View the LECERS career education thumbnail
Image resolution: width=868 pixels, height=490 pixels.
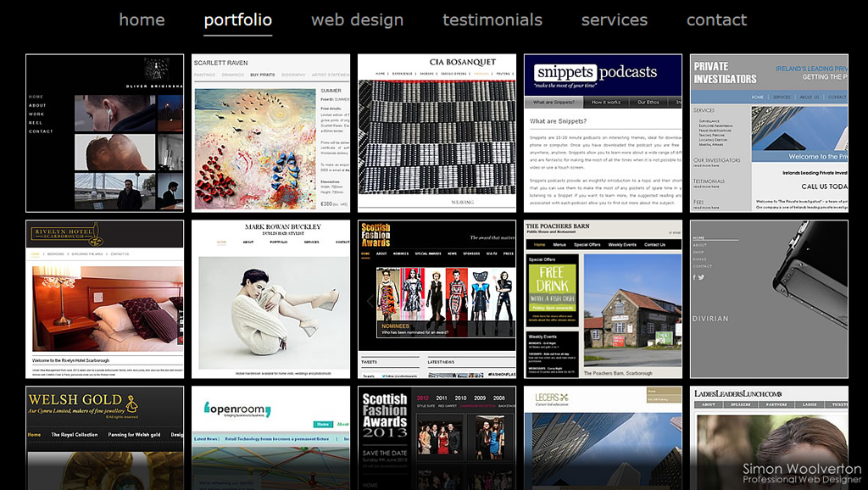[x=603, y=438]
